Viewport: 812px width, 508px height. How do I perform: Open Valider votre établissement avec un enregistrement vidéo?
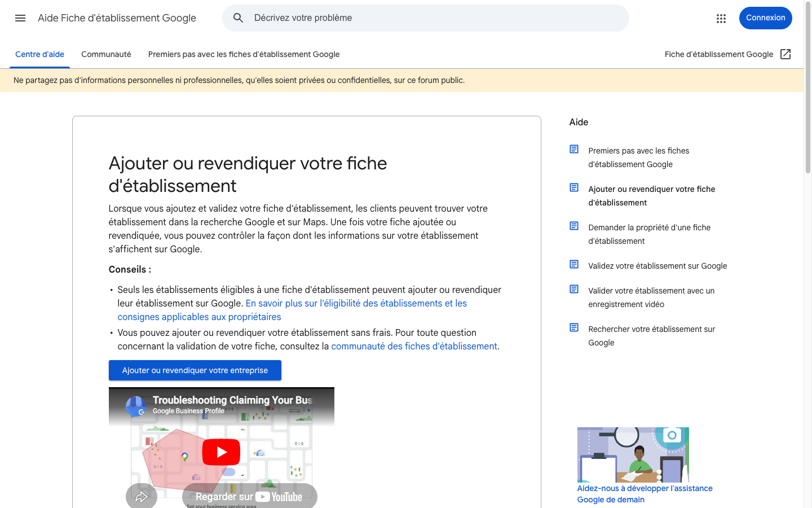[x=651, y=297]
